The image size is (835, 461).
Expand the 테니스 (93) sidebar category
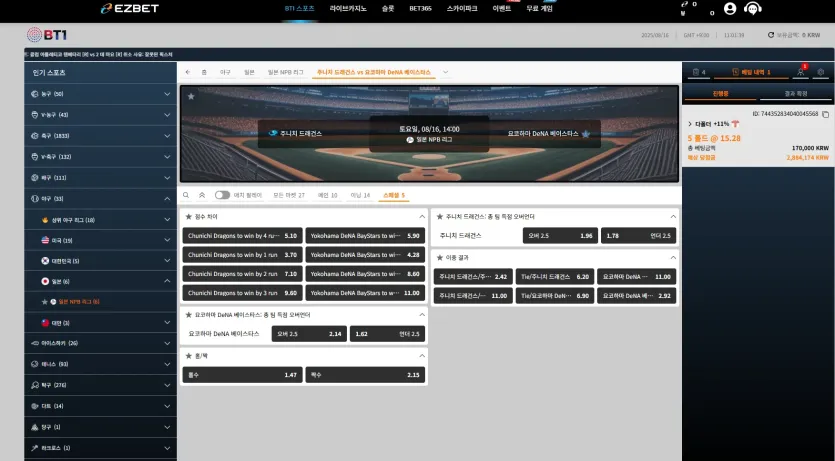[100, 364]
